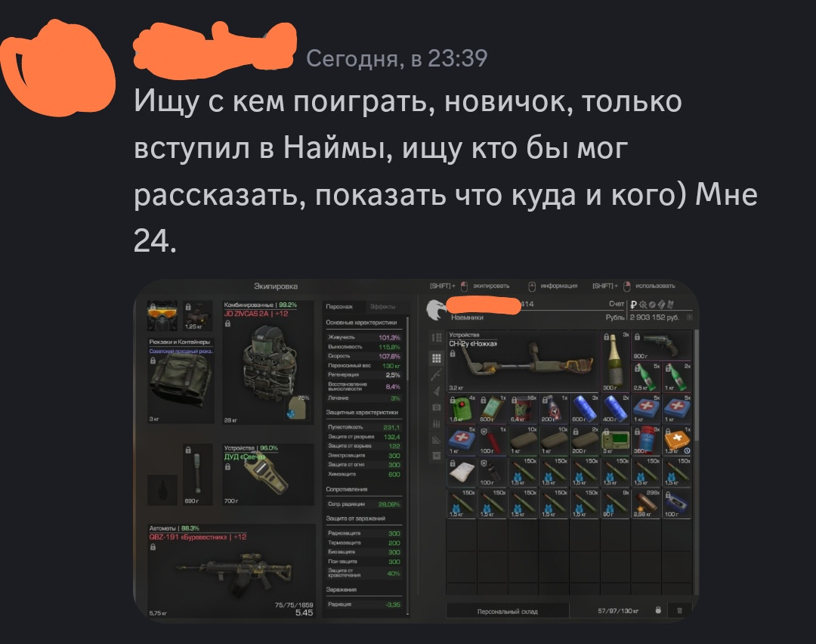Image resolution: width=816 pixels, height=644 pixels.
Task: Select the bullet stack marked 298x
Action: 646,503
